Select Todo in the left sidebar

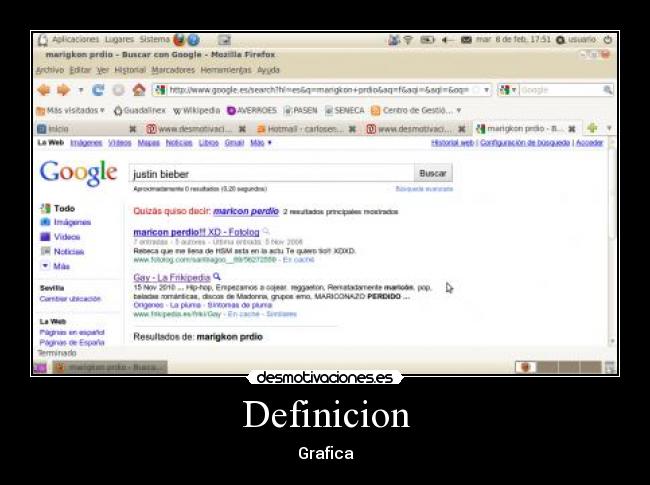pyautogui.click(x=58, y=209)
